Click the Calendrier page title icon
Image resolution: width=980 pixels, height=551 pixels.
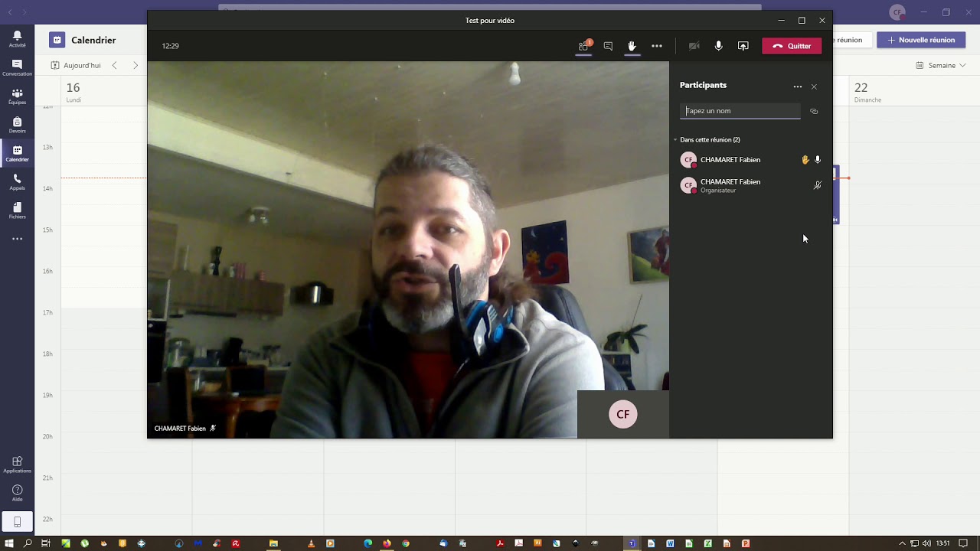pyautogui.click(x=57, y=40)
